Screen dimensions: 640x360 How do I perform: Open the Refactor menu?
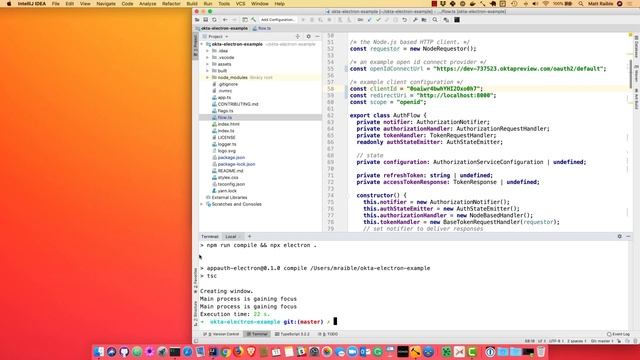[x=171, y=4]
